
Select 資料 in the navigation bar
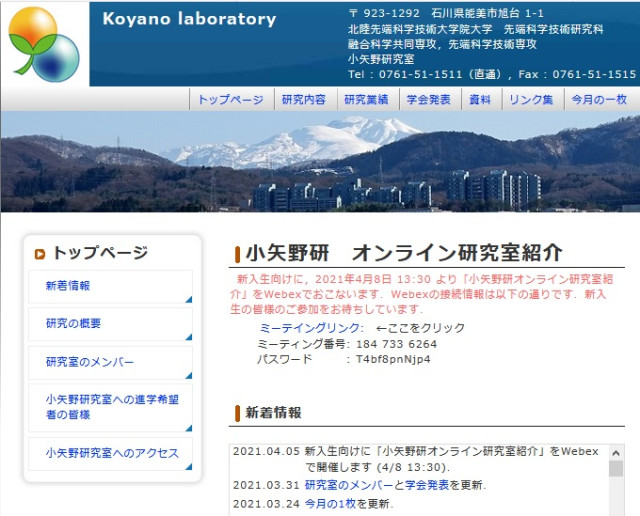(x=480, y=100)
